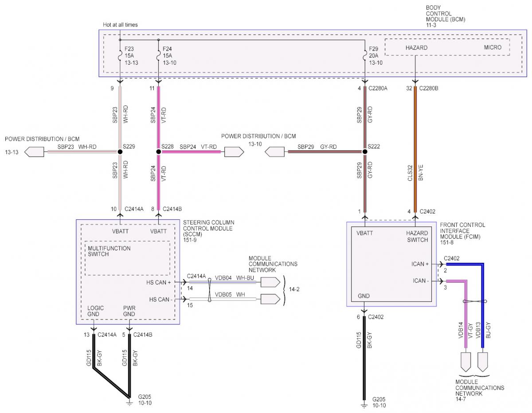532x413 pixels.
Task: Click the pin 4 C2280A connector terminal
Action: 365,82
